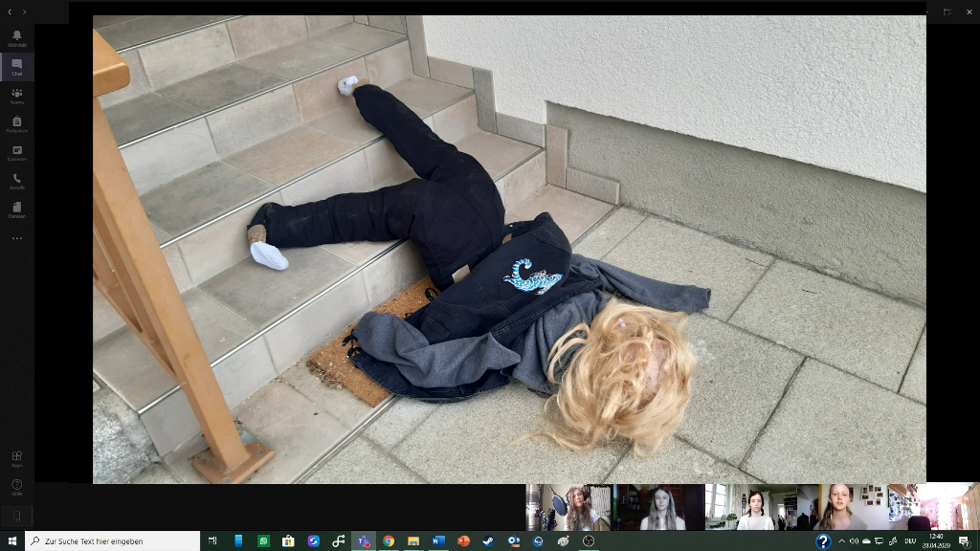Switch to Chat in the Teams sidebar

[x=16, y=67]
